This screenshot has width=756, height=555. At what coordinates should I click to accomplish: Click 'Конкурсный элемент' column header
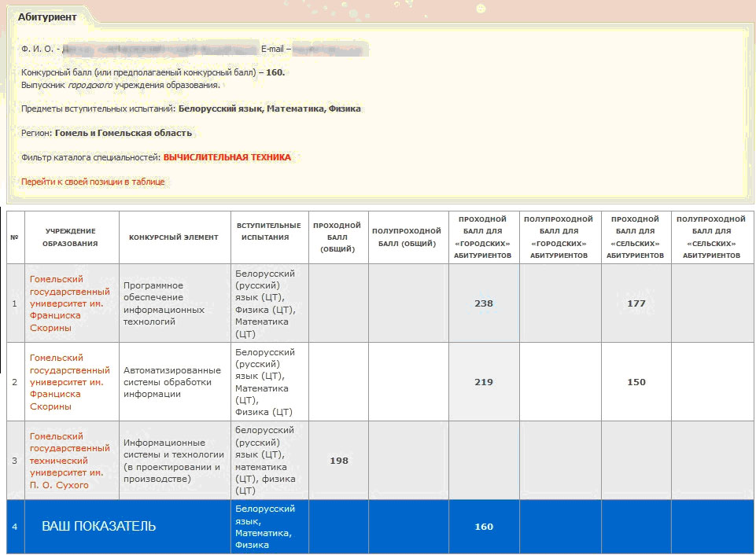[x=174, y=237]
